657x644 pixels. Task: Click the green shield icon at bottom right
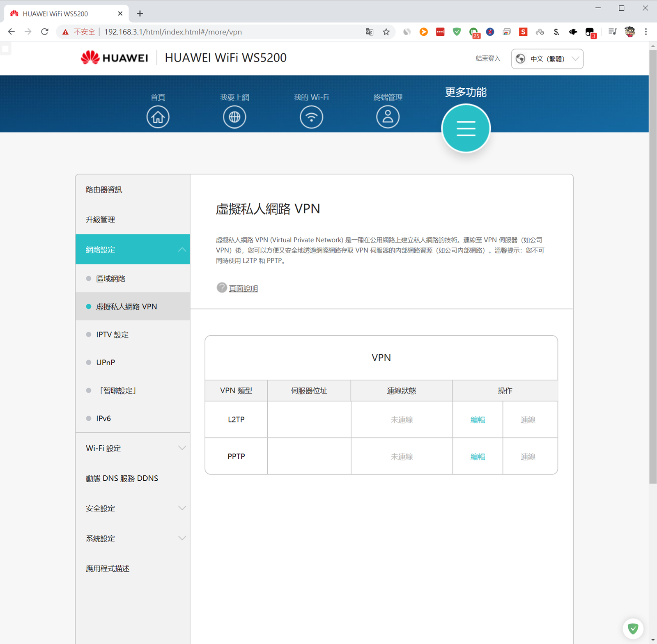[633, 628]
